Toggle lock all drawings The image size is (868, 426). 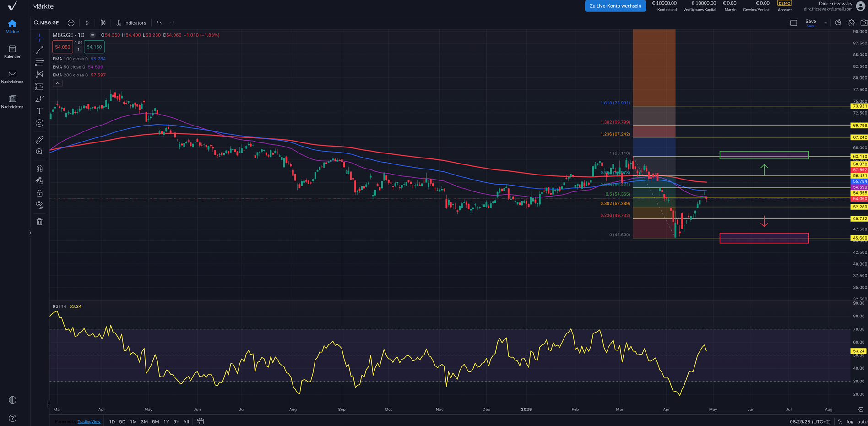39,193
